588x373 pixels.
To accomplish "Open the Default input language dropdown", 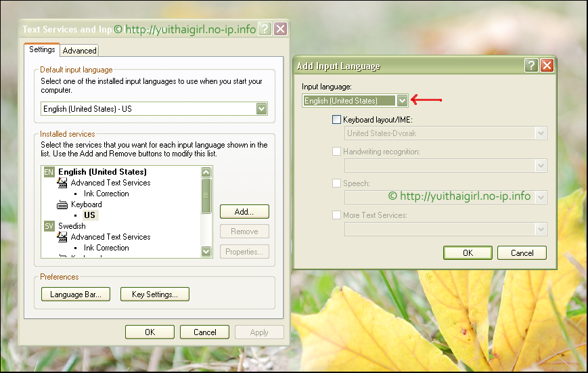I will [x=261, y=109].
